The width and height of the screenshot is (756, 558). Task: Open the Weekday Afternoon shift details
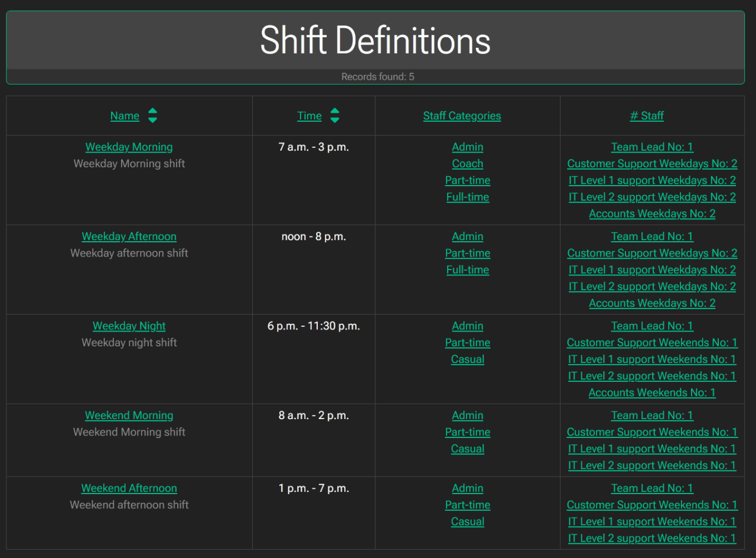tap(129, 236)
